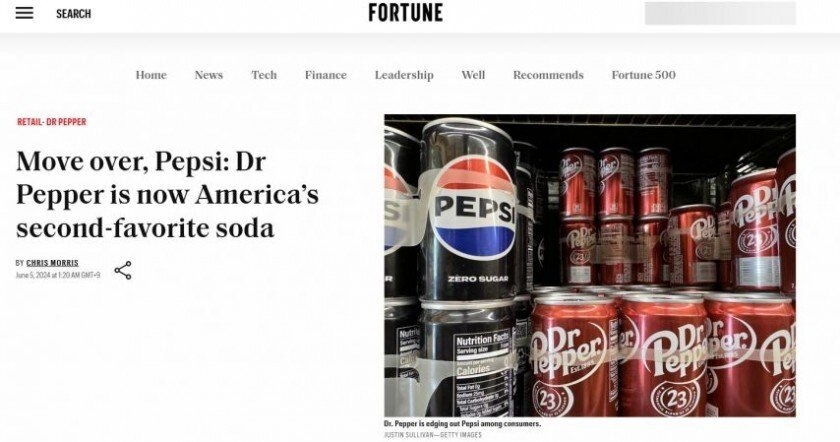
Task: Click the photo caption about edging out Pepsi
Action: pyautogui.click(x=462, y=424)
